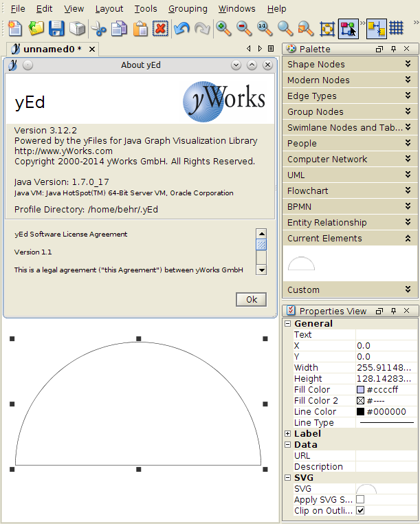The height and width of the screenshot is (524, 420).
Task: Expand the Shape Nodes palette section
Action: click(350, 64)
